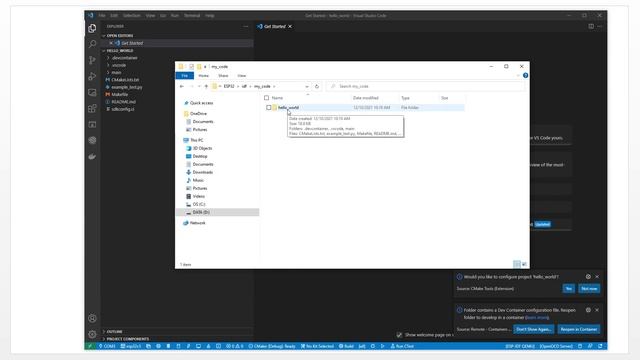Viewport: 640px width, 360px height.
Task: Open the View ribbon tab in File Explorer
Action: pos(242,76)
